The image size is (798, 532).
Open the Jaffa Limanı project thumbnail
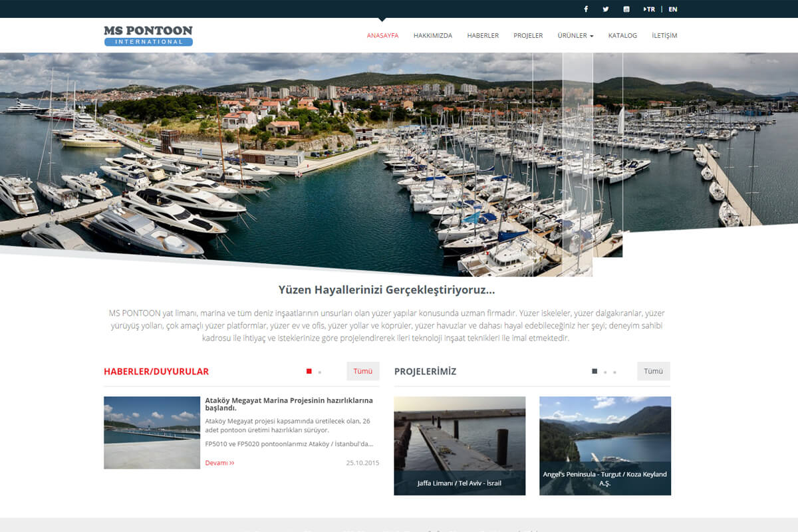click(460, 446)
